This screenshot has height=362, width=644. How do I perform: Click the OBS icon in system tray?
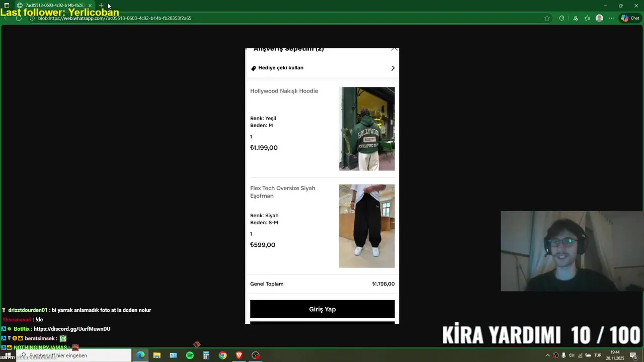tap(556, 355)
